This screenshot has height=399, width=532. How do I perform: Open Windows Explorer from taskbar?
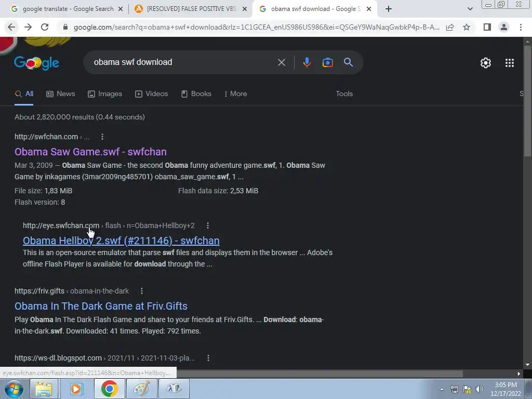pos(44,389)
